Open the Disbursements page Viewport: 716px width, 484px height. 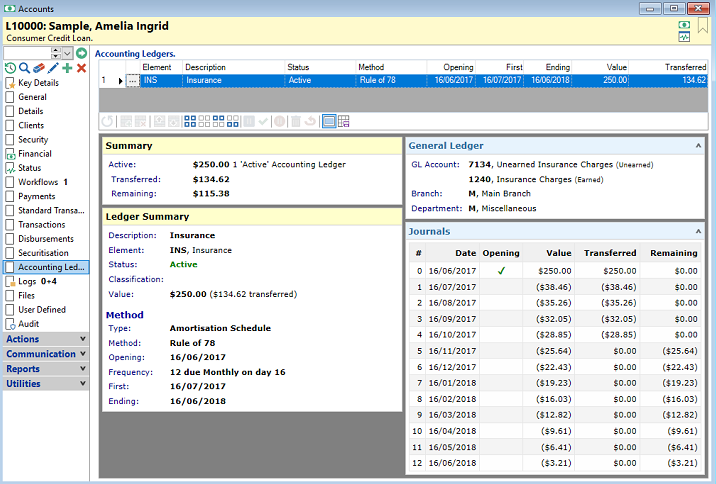(46, 238)
